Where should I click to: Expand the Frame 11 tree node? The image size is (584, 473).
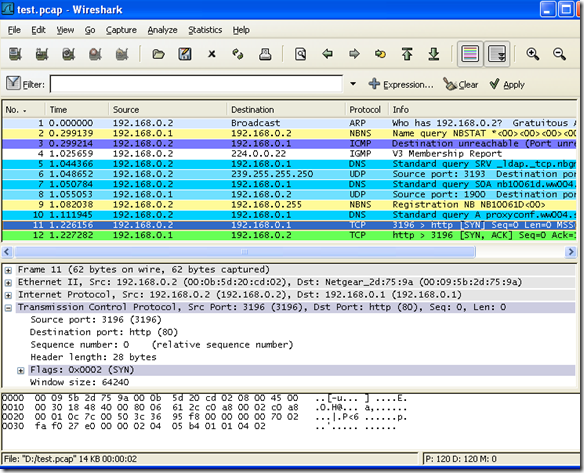pos(8,270)
